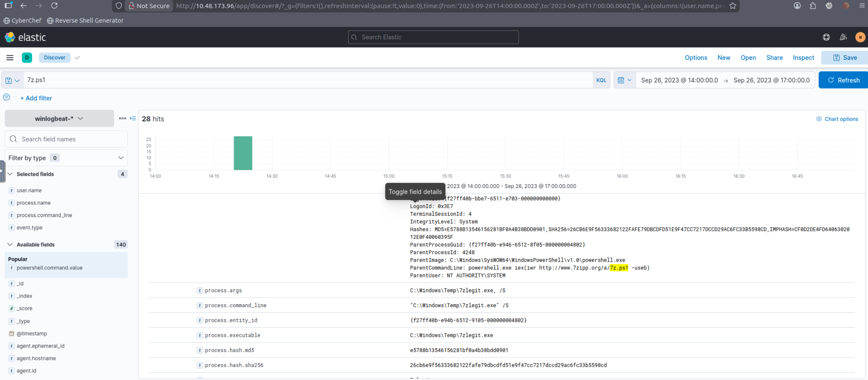Click the filter options circle icon
Image resolution: width=868 pixels, height=380 pixels.
pyautogui.click(x=6, y=97)
